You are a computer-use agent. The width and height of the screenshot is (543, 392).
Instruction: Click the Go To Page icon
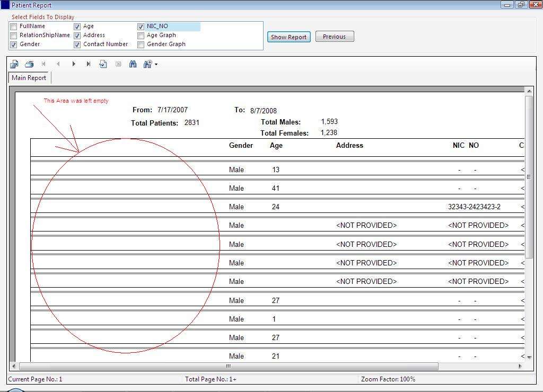pyautogui.click(x=103, y=64)
